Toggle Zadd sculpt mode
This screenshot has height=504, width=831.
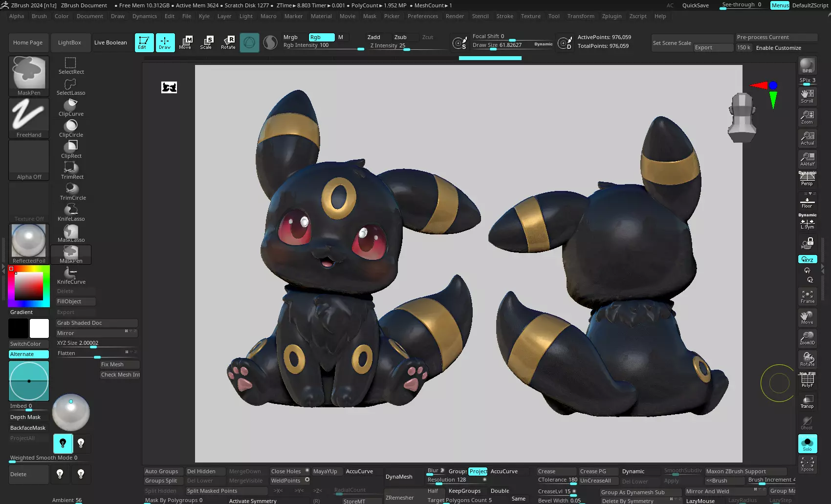(374, 37)
